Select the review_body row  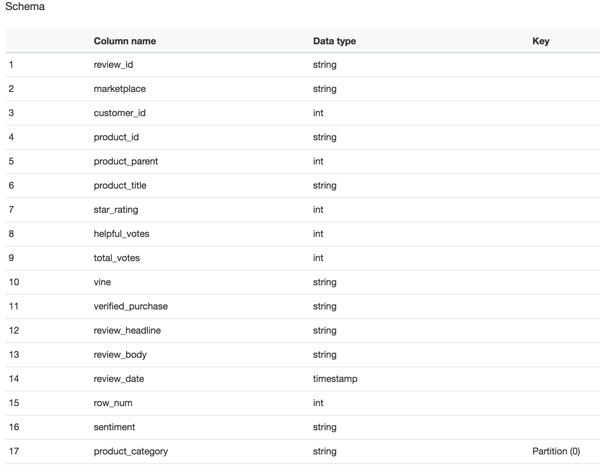[x=302, y=354]
